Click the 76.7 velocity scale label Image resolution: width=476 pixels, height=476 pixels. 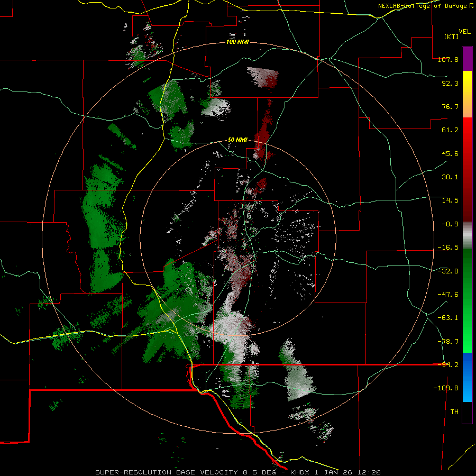click(x=450, y=106)
